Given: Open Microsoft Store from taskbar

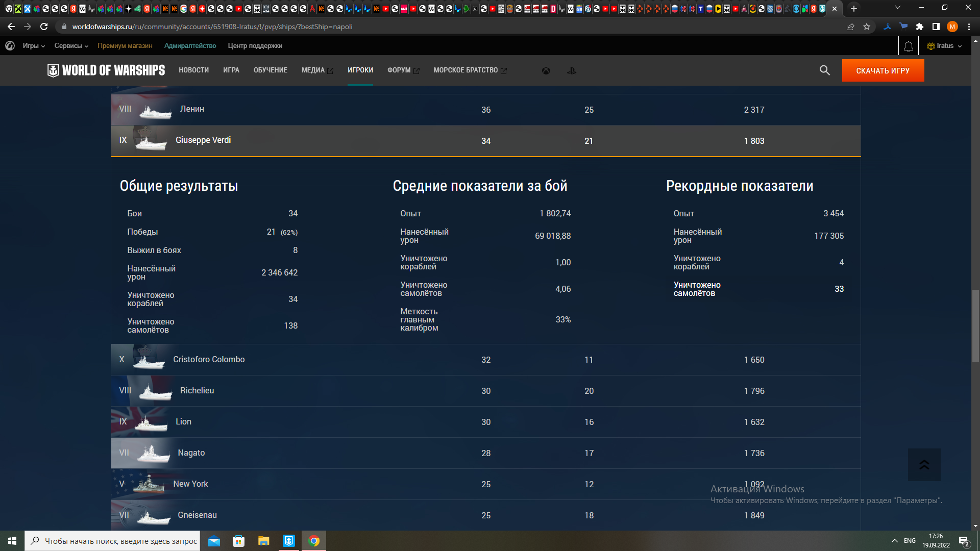Looking at the screenshot, I should (238, 541).
